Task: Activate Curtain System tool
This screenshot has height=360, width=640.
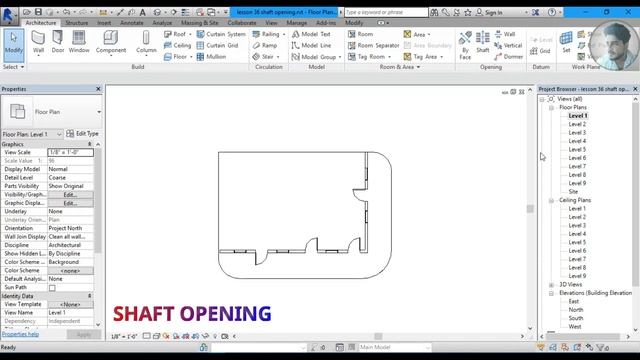Action: click(x=221, y=34)
